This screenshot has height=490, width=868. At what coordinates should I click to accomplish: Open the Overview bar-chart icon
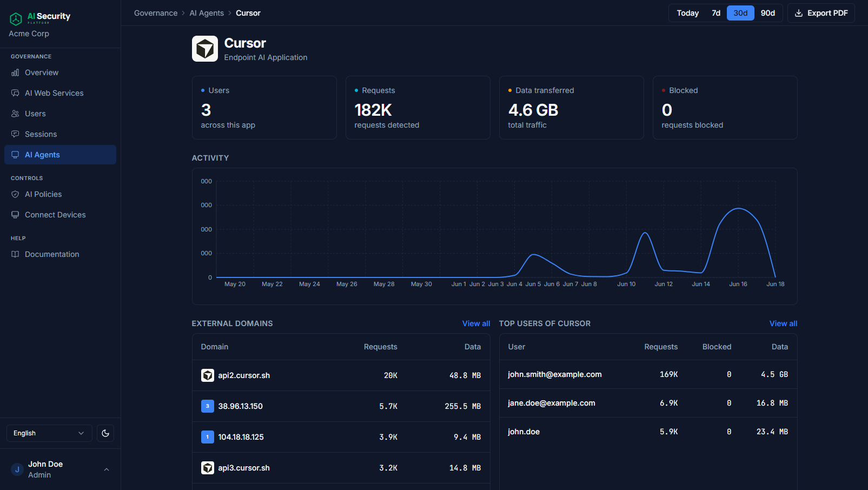[15, 72]
